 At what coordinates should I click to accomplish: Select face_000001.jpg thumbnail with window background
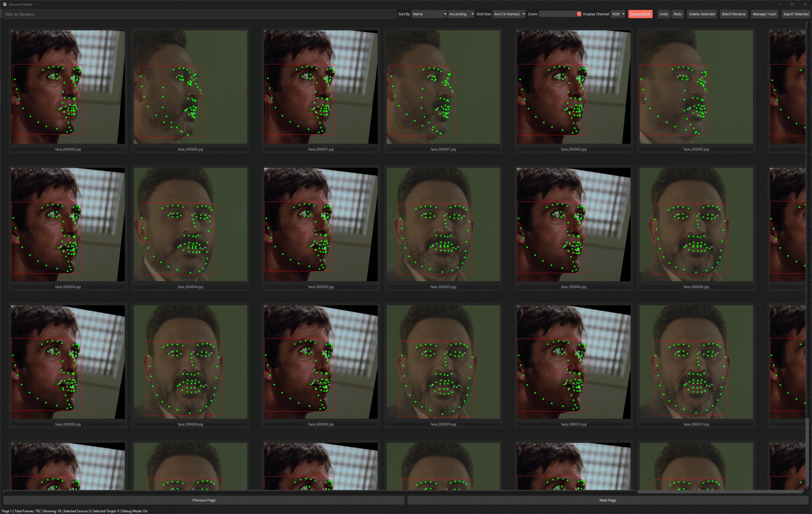pyautogui.click(x=321, y=87)
